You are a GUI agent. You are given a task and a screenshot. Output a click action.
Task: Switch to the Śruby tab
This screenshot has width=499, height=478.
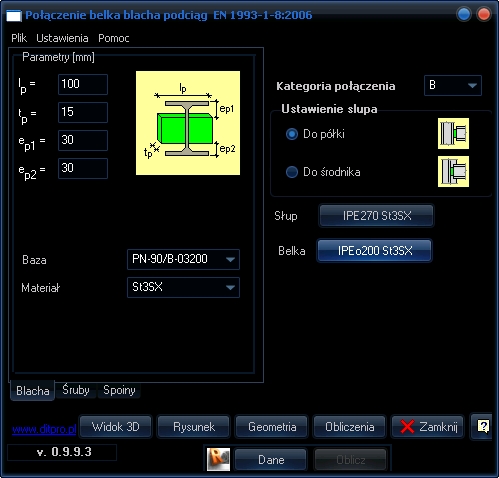click(x=76, y=390)
